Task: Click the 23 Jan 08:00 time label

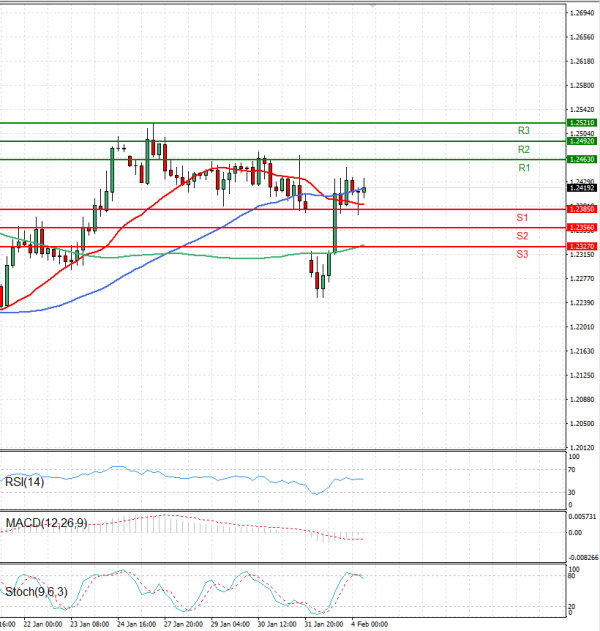Action: click(x=90, y=624)
